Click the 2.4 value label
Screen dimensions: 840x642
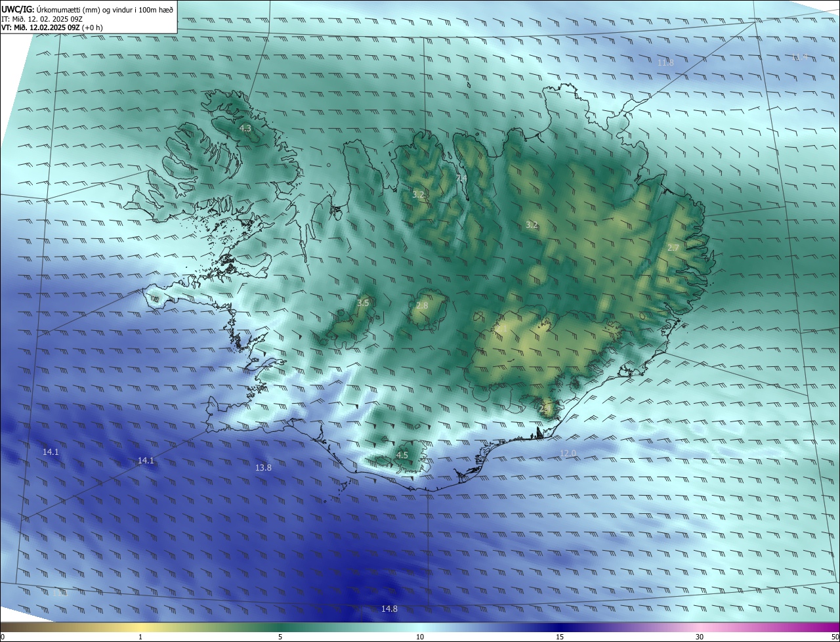click(x=544, y=408)
